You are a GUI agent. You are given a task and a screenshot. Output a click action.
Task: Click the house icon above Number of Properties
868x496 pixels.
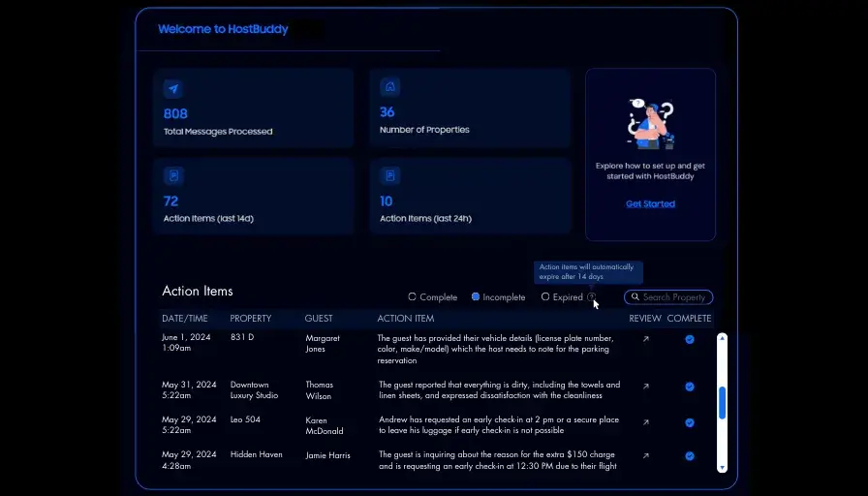pyautogui.click(x=389, y=87)
